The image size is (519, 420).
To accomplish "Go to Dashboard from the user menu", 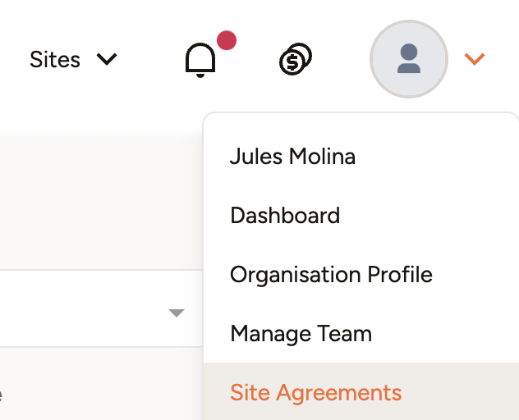I will click(285, 216).
